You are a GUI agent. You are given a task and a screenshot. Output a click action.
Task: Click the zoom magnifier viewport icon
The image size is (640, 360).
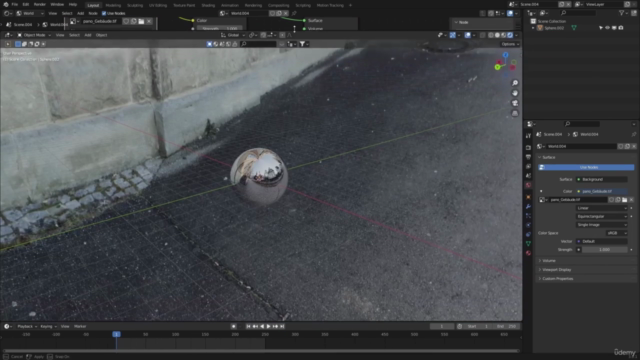[515, 83]
